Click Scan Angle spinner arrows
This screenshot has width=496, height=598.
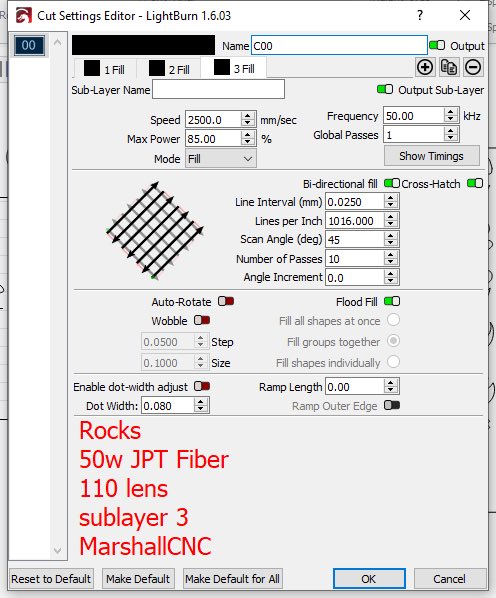click(390, 240)
